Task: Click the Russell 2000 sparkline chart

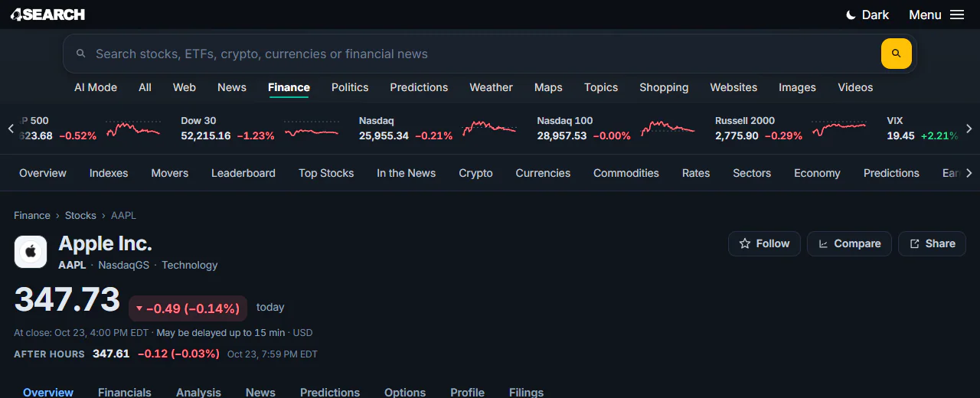Action: pyautogui.click(x=840, y=129)
